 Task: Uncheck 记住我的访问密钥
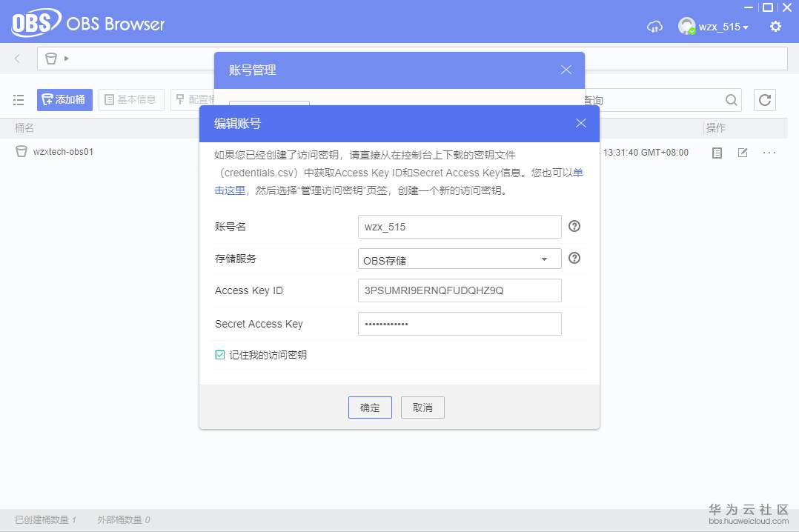[x=220, y=354]
